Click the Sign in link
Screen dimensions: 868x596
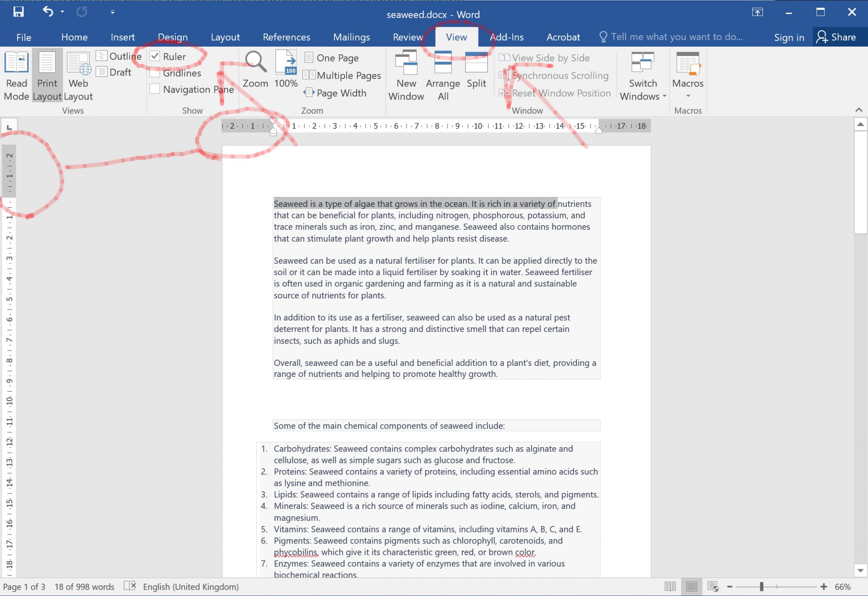click(x=789, y=37)
